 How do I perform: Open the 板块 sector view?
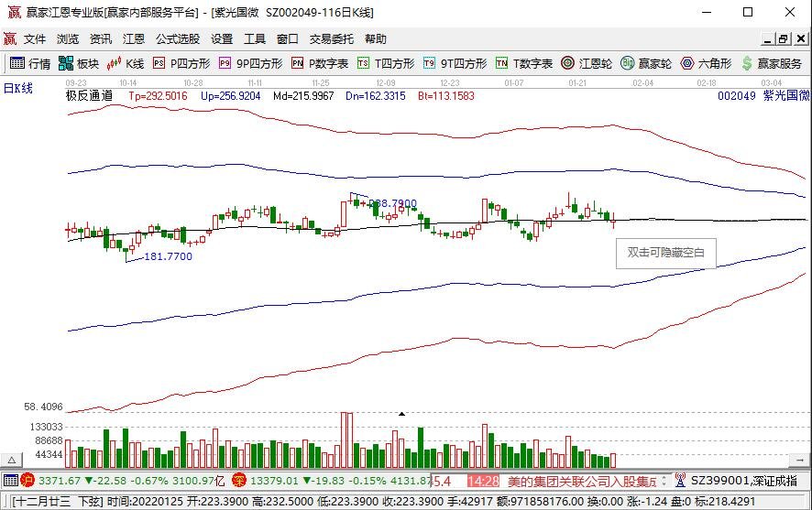[79, 63]
